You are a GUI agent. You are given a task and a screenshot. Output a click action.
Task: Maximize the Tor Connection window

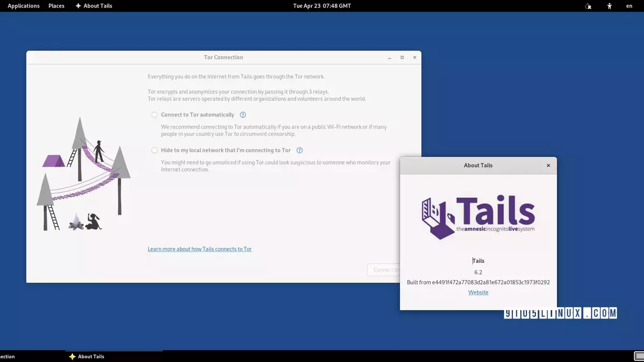pos(402,57)
